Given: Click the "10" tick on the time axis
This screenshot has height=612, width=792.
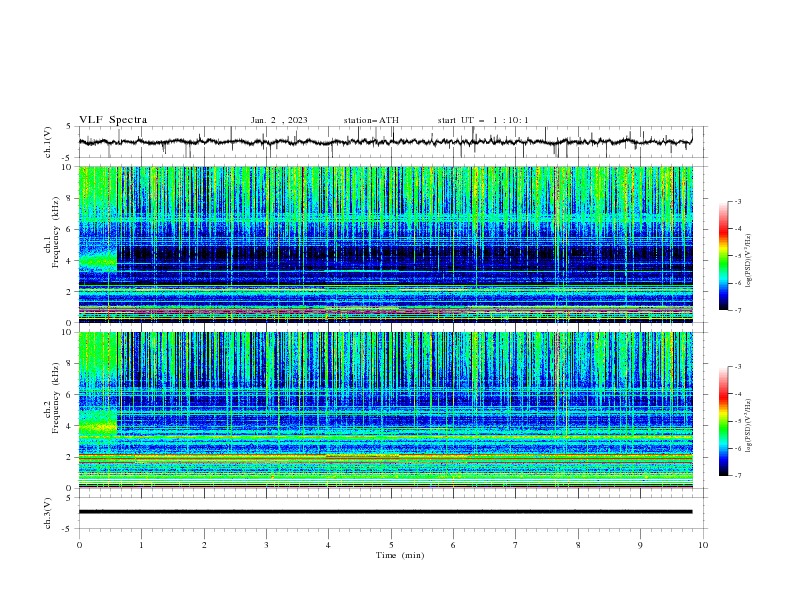Looking at the screenshot, I should click(703, 545).
